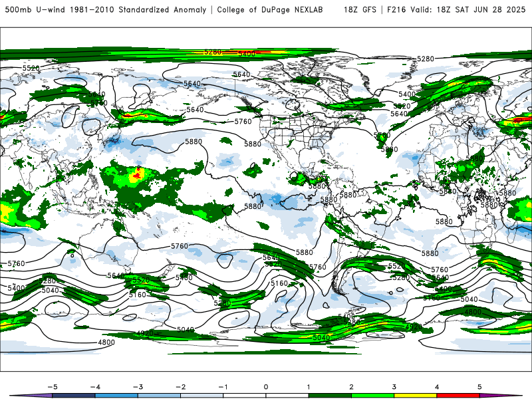The height and width of the screenshot is (399, 532).
Task: Click '1981-2010 Standardized Anomaly' in the title
Action: pyautogui.click(x=138, y=9)
